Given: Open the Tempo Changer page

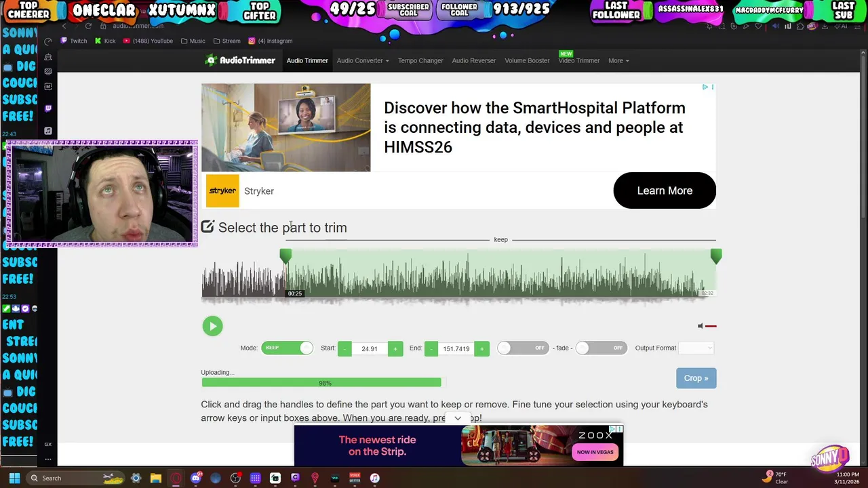Looking at the screenshot, I should tap(420, 60).
